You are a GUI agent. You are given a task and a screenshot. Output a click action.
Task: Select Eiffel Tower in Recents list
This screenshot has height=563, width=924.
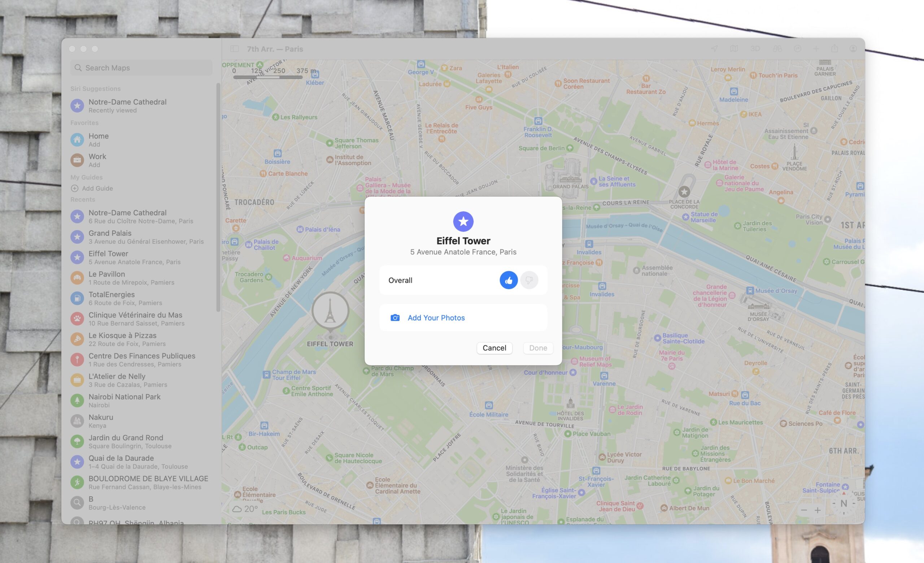pyautogui.click(x=141, y=257)
